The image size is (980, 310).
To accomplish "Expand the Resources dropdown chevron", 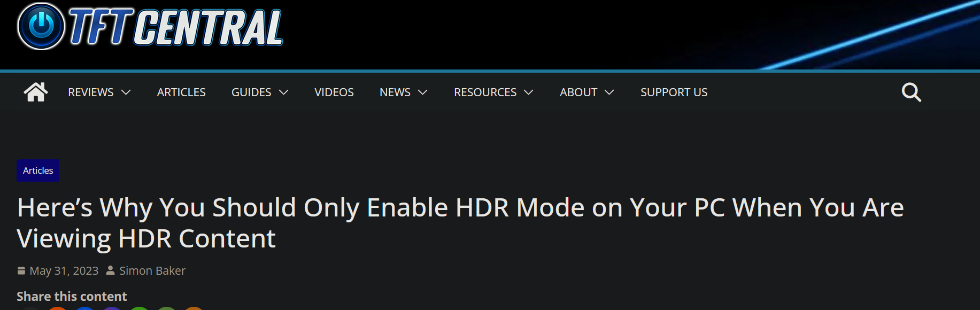I will coord(529,92).
